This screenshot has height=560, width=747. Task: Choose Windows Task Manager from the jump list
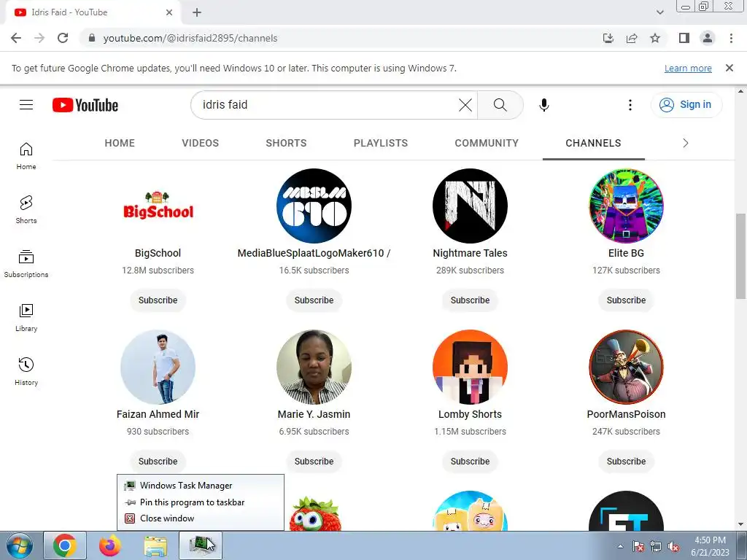coord(201,485)
